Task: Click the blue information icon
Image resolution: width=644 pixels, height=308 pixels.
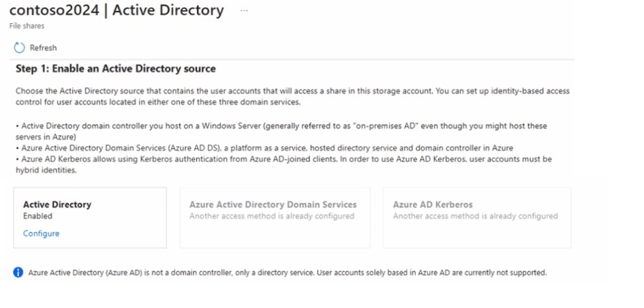Action: tap(18, 273)
